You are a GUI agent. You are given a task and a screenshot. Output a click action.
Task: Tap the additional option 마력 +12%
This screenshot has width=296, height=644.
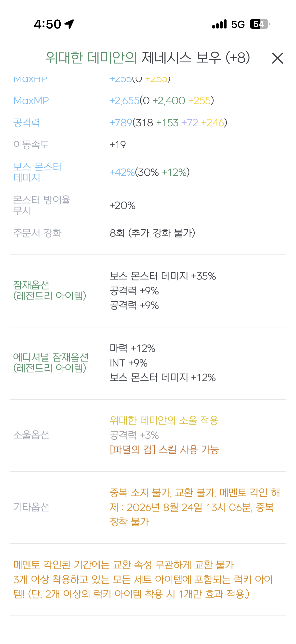[132, 348]
